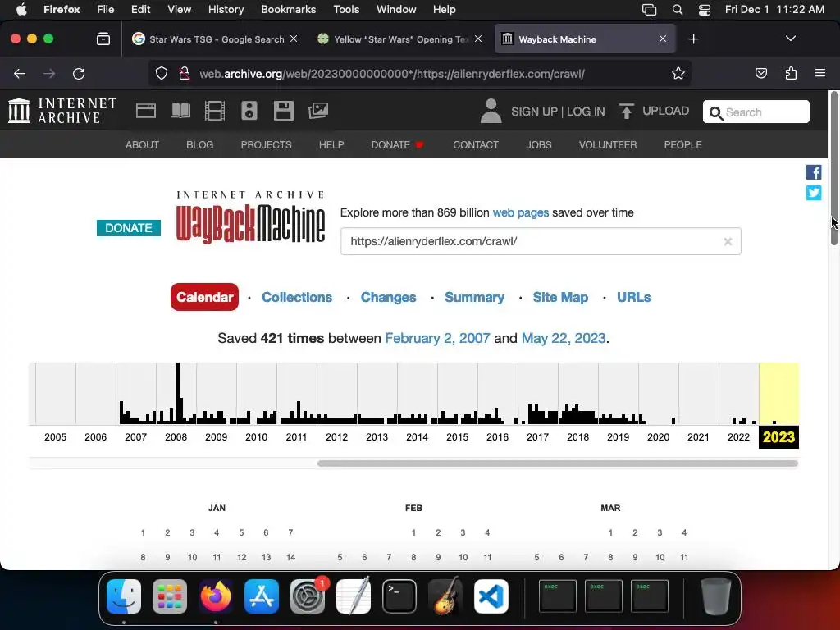Open the Internet Archive audio speaker icon
This screenshot has height=630, width=840.
[x=249, y=111]
